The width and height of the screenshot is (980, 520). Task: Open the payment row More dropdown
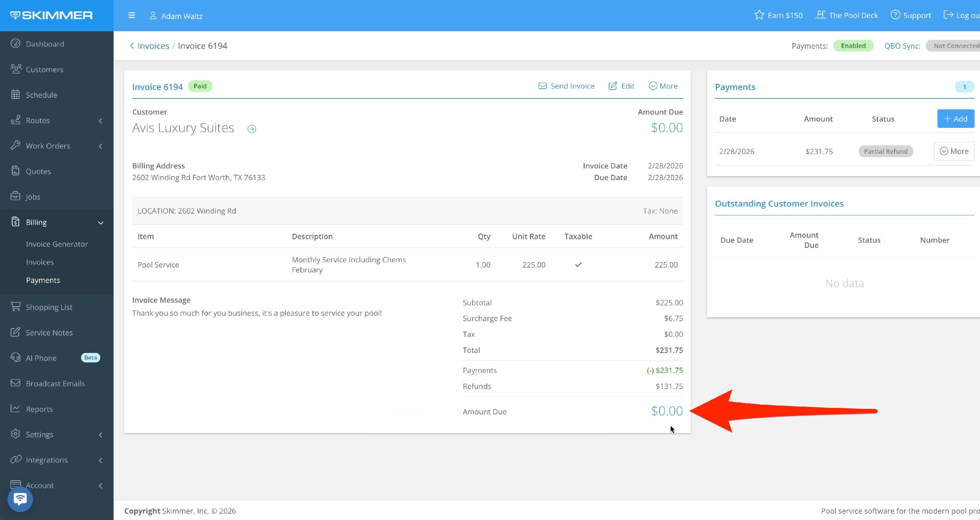(954, 151)
